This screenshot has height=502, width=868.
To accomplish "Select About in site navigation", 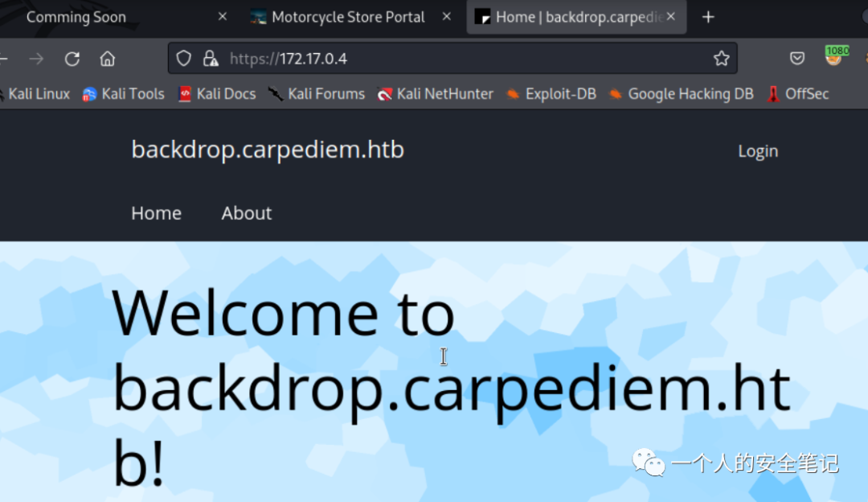I will (x=247, y=213).
